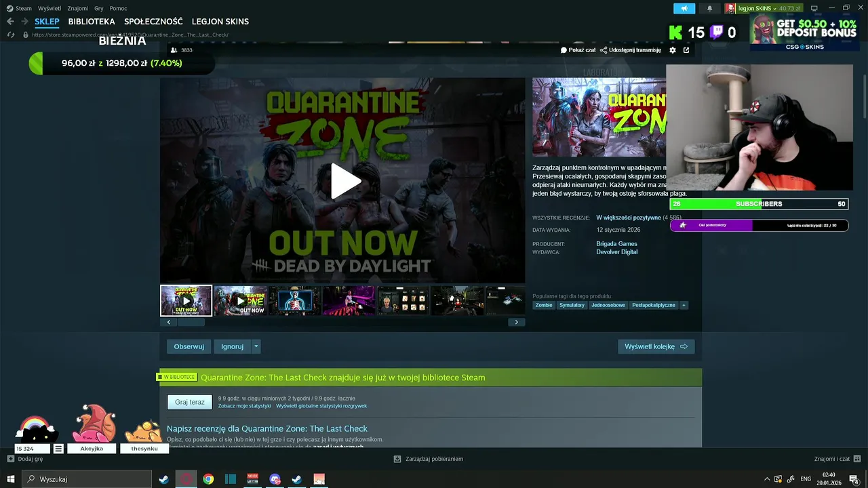Screen dimensions: 868x488
Task: Open the notifications bell
Action: (x=710, y=8)
